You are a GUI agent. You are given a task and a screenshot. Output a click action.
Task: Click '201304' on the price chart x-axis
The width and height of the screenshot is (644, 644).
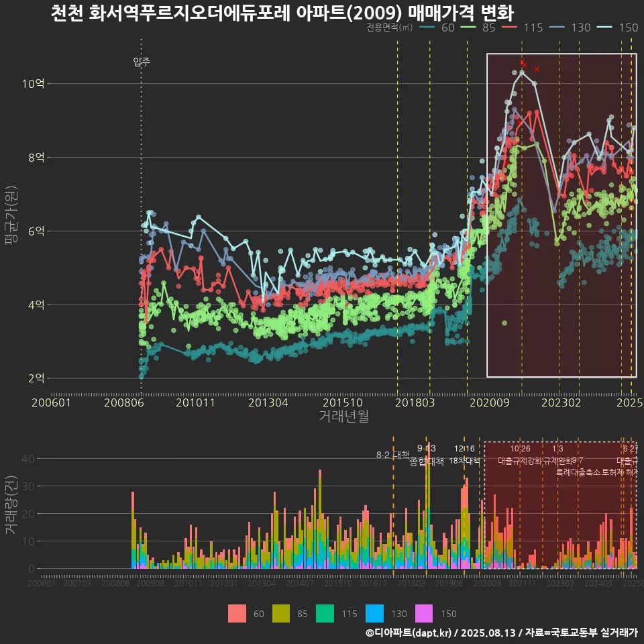268,402
